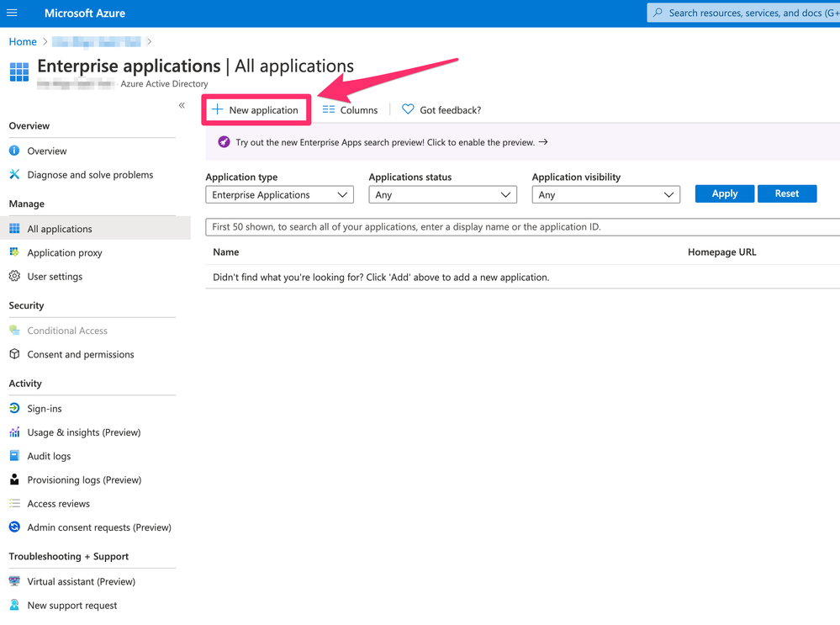Viewport: 840px width, 625px height.
Task: Click the Sign-ins arrow icon
Action: click(14, 408)
